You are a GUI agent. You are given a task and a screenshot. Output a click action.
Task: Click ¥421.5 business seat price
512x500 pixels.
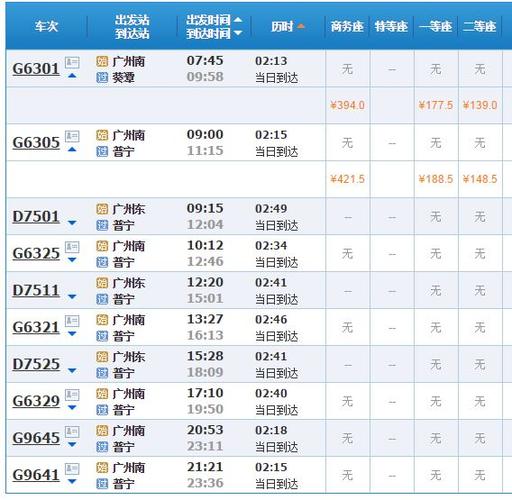(347, 179)
